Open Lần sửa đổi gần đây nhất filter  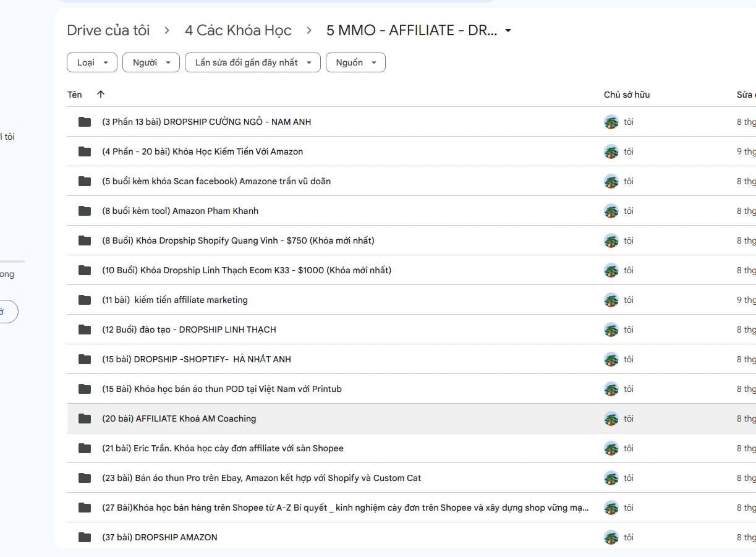(x=253, y=62)
